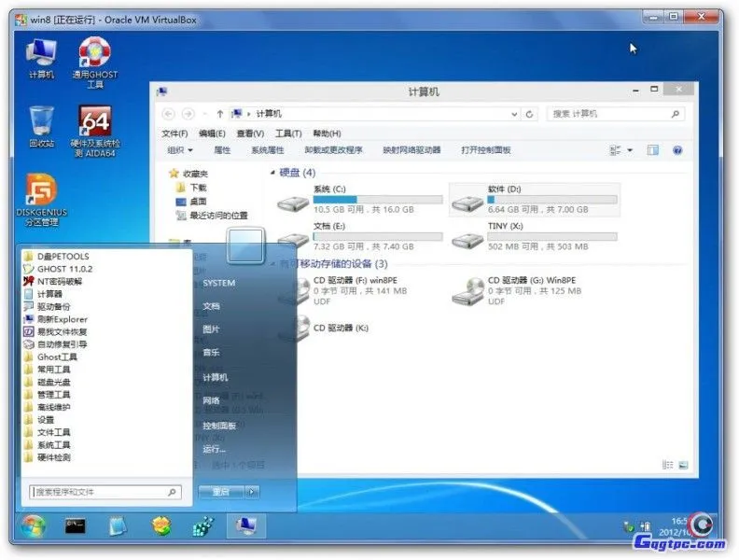The width and height of the screenshot is (739, 560).
Task: Open 控制面板 from Start menu
Action: coord(219,426)
